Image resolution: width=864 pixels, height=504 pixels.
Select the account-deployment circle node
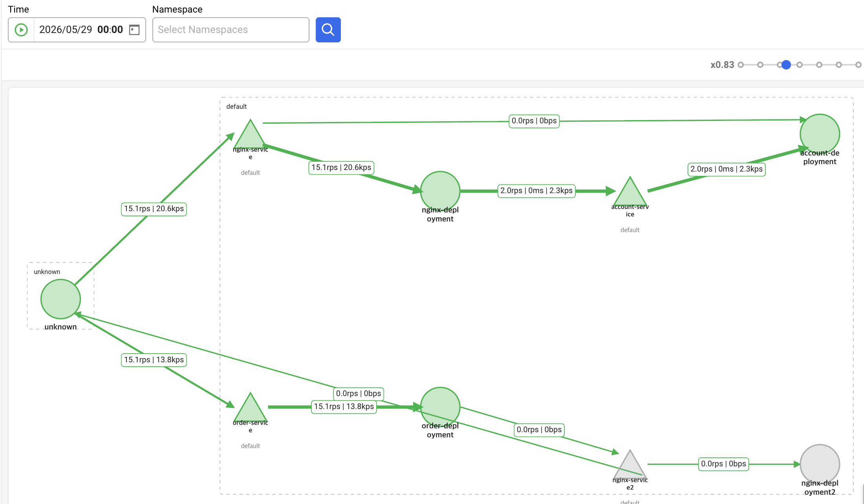[820, 134]
